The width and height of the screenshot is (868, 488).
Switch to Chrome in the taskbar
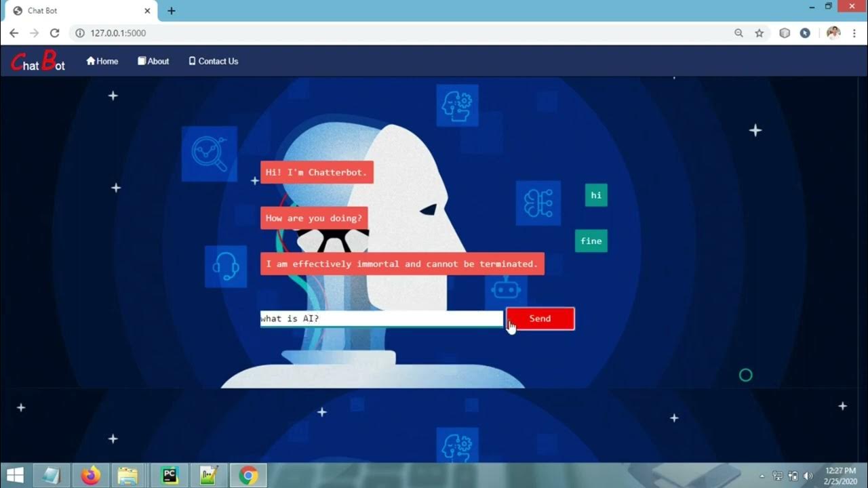(248, 476)
